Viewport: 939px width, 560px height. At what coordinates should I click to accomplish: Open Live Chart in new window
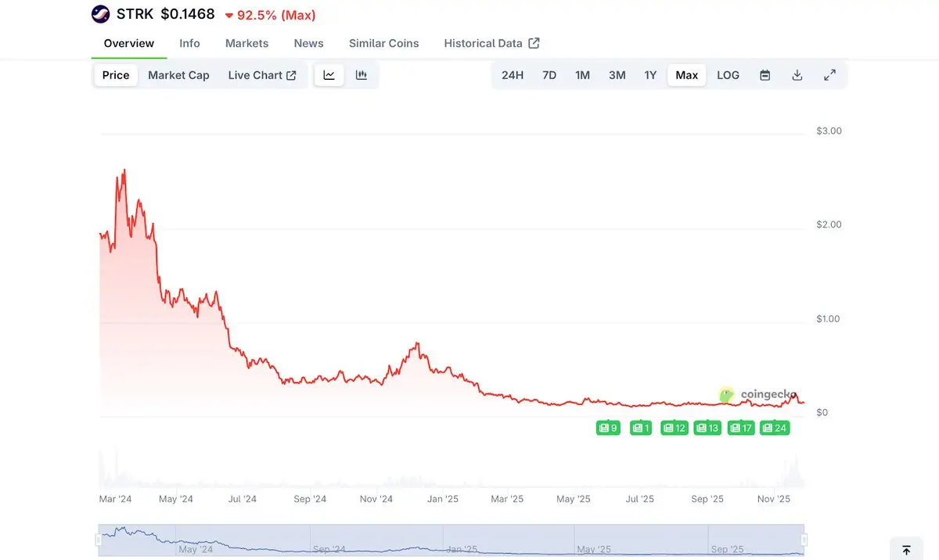click(262, 75)
